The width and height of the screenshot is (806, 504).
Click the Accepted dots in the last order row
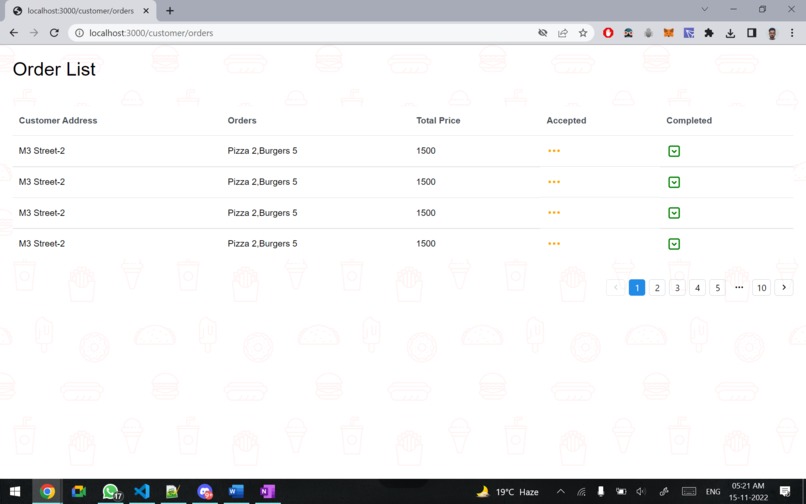(554, 243)
